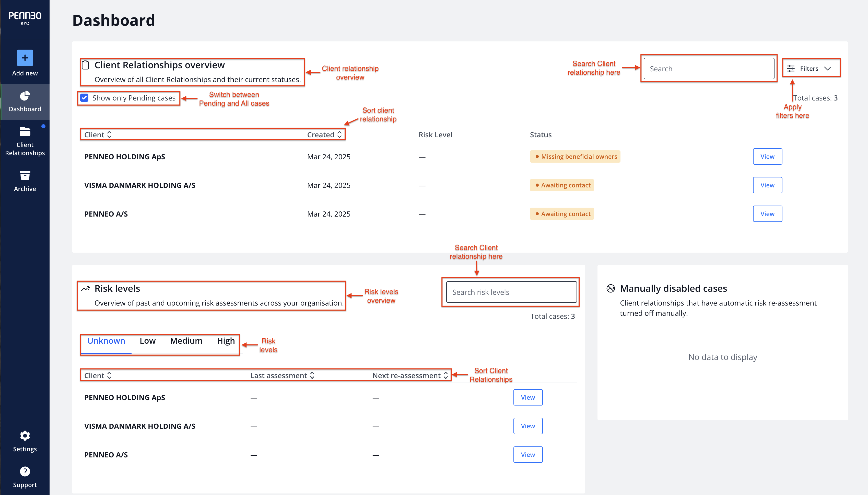Click Awaiting contact badge for VISMA DANMARK HOLDING
Image resolution: width=868 pixels, height=495 pixels.
pyautogui.click(x=562, y=185)
